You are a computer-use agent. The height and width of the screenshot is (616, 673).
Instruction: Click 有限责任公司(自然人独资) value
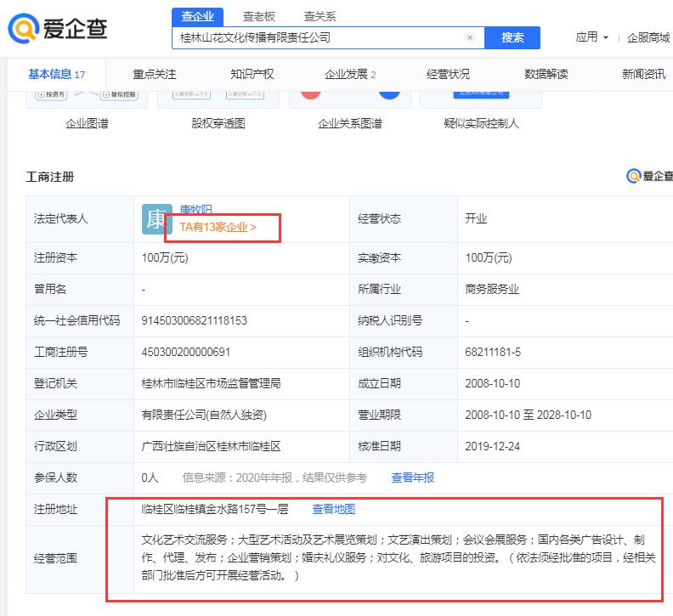tap(204, 415)
